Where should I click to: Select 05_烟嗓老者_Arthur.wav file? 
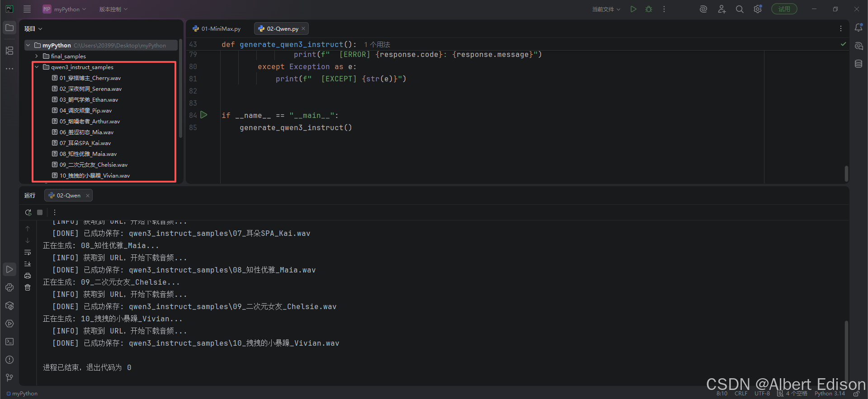[90, 121]
